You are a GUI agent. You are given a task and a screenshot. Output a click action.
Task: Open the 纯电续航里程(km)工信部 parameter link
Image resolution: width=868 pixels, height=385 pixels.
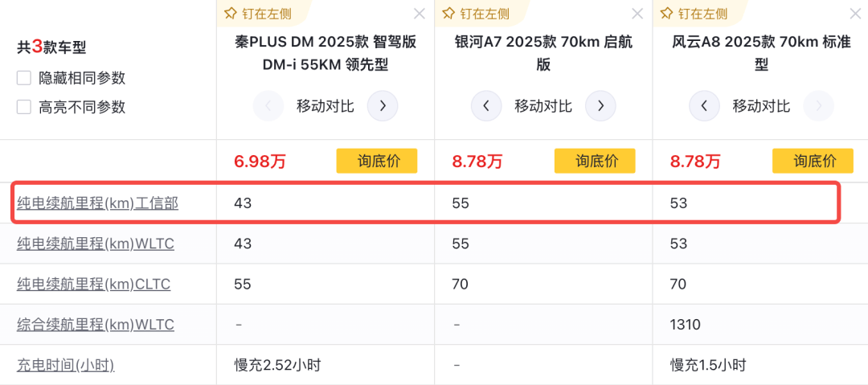coord(97,203)
